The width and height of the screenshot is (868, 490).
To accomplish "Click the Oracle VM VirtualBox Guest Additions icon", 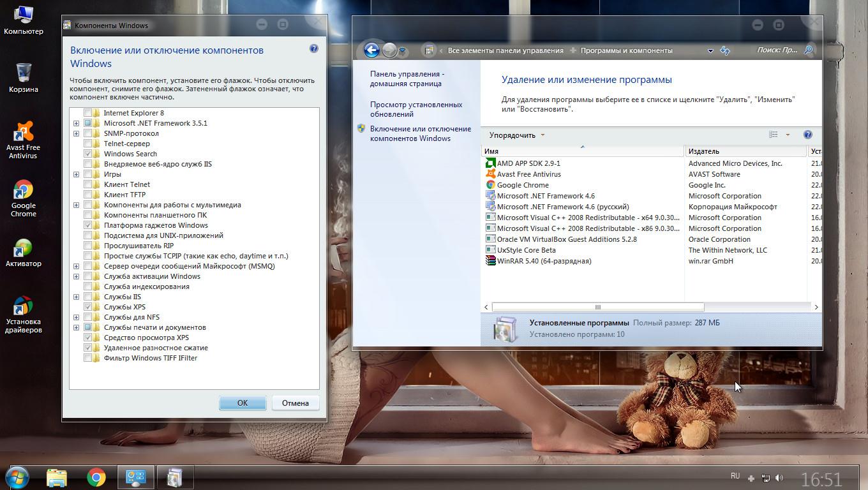I will click(x=490, y=239).
